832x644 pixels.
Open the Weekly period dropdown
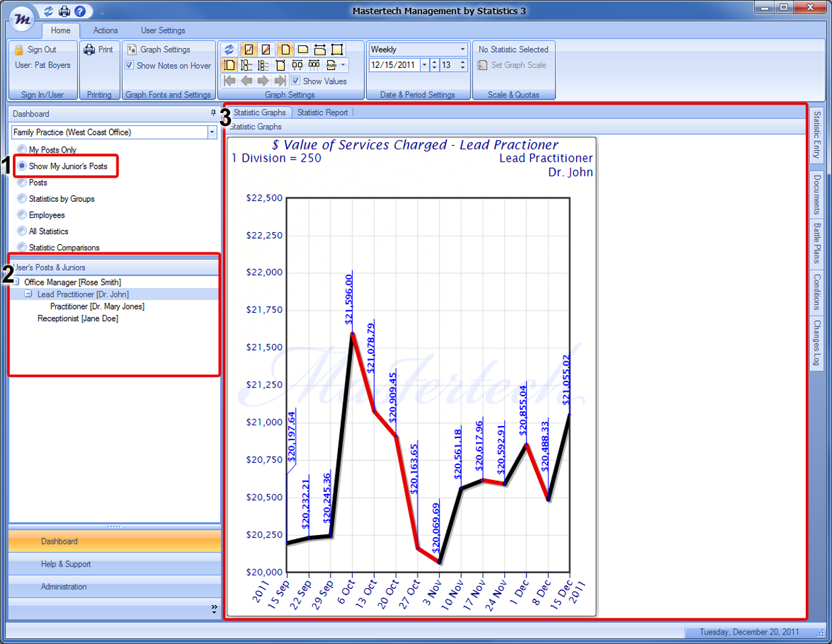462,49
